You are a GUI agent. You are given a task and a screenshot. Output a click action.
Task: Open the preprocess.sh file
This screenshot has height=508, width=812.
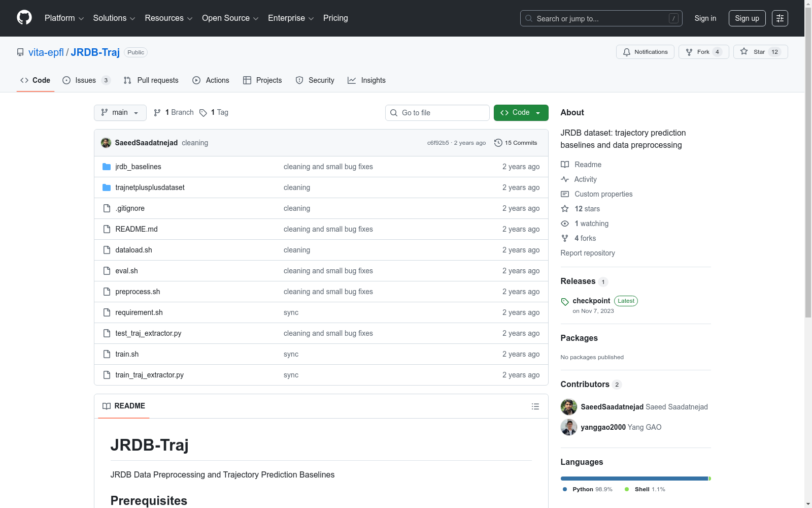pos(138,292)
